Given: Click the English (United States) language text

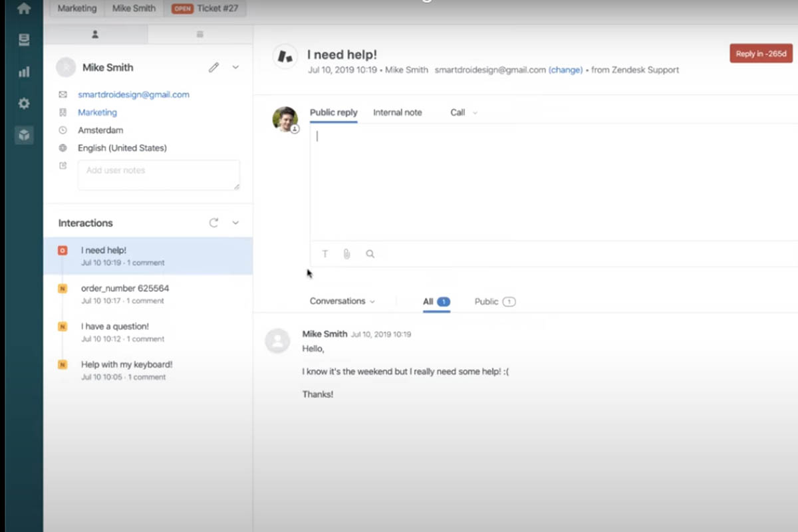Looking at the screenshot, I should (122, 148).
